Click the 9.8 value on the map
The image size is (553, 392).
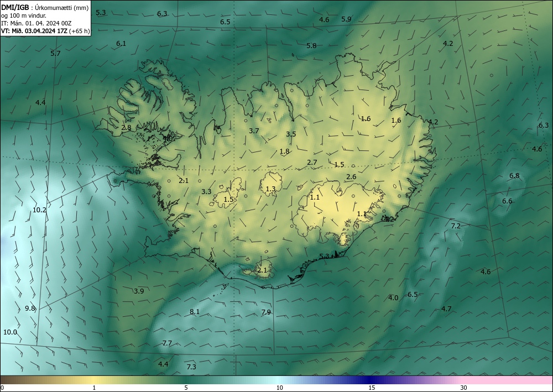click(30, 309)
